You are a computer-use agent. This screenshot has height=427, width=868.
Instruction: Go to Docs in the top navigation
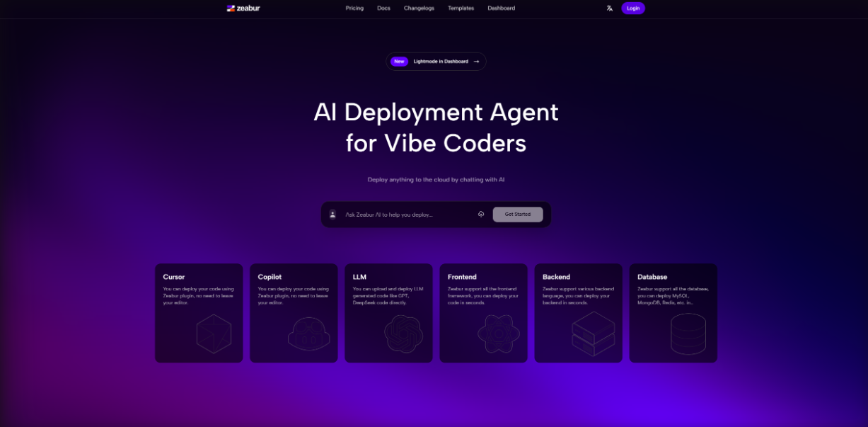pyautogui.click(x=383, y=8)
